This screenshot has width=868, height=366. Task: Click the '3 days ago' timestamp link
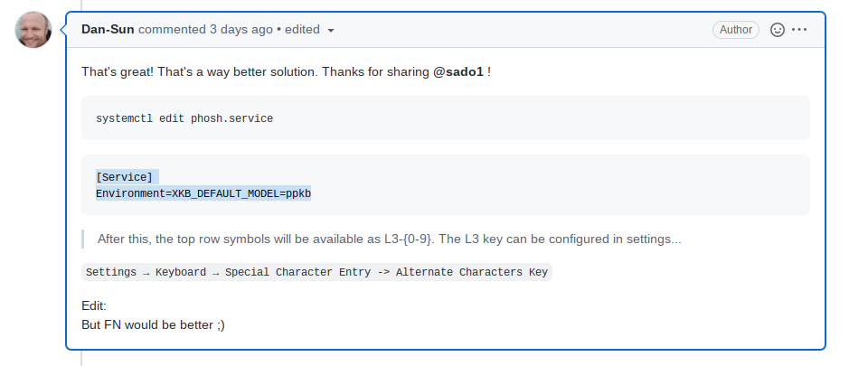click(241, 29)
